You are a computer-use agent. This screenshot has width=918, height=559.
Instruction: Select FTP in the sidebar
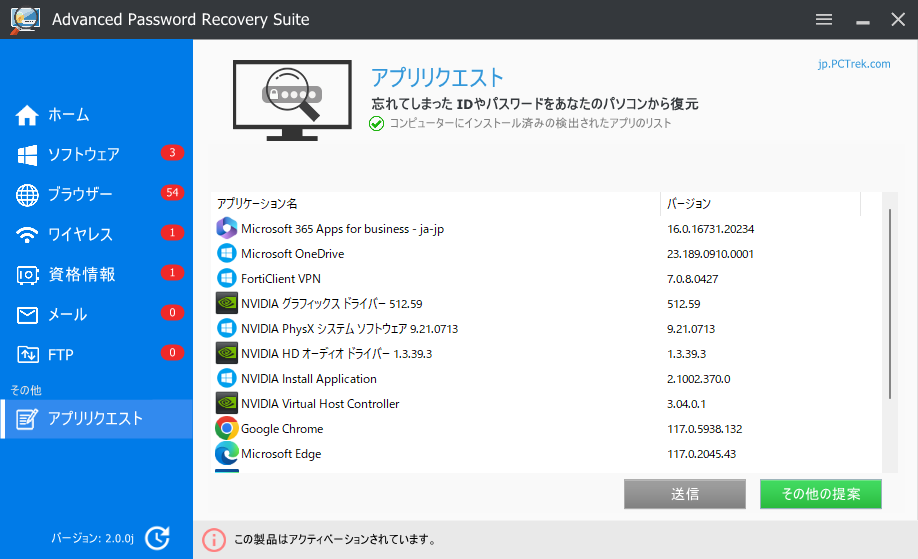[x=60, y=355]
